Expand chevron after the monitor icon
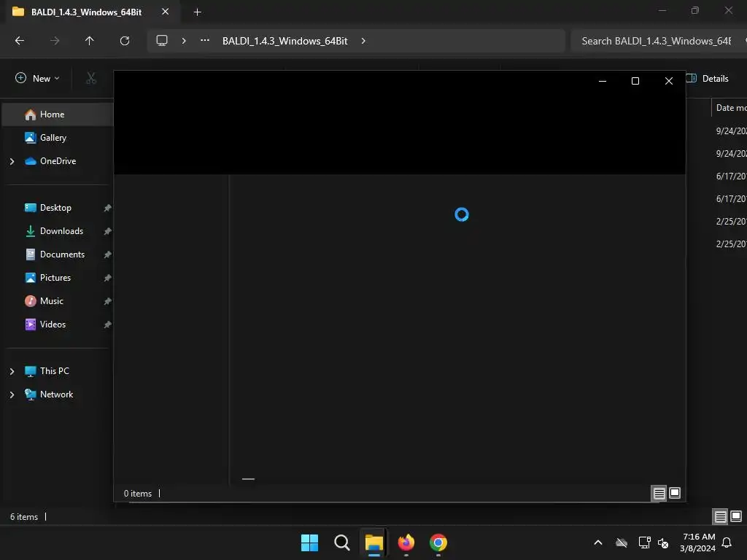Viewport: 747px width, 560px height. pyautogui.click(x=184, y=41)
